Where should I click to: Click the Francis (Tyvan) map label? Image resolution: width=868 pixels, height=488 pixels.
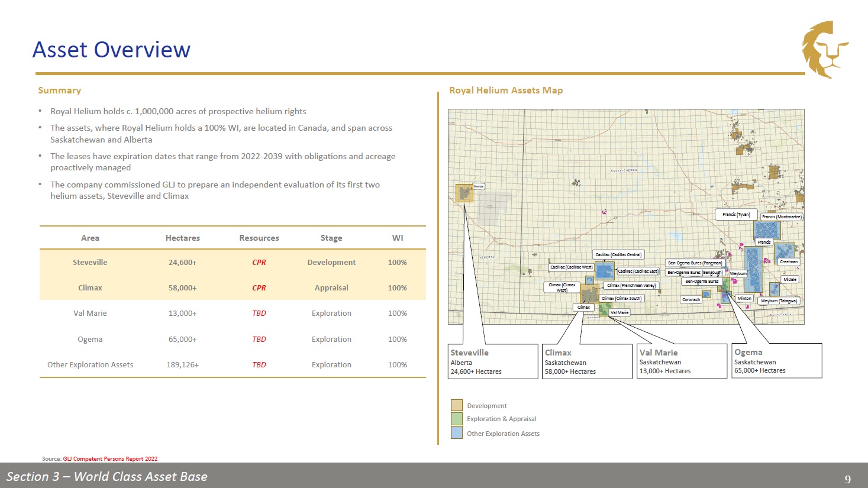point(736,214)
